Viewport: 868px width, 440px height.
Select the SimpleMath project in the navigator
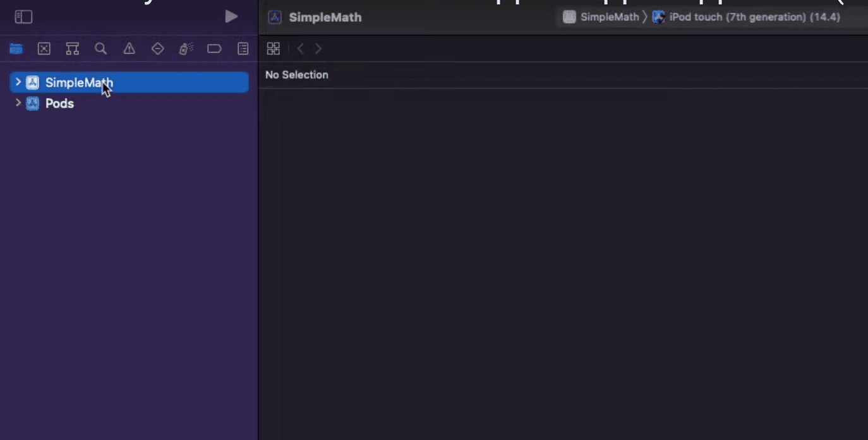point(79,82)
